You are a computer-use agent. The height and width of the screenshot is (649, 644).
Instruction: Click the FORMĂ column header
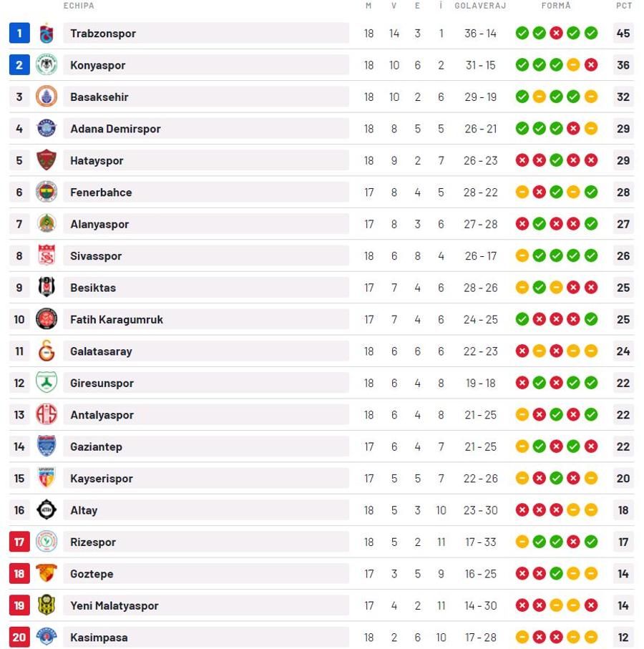556,6
